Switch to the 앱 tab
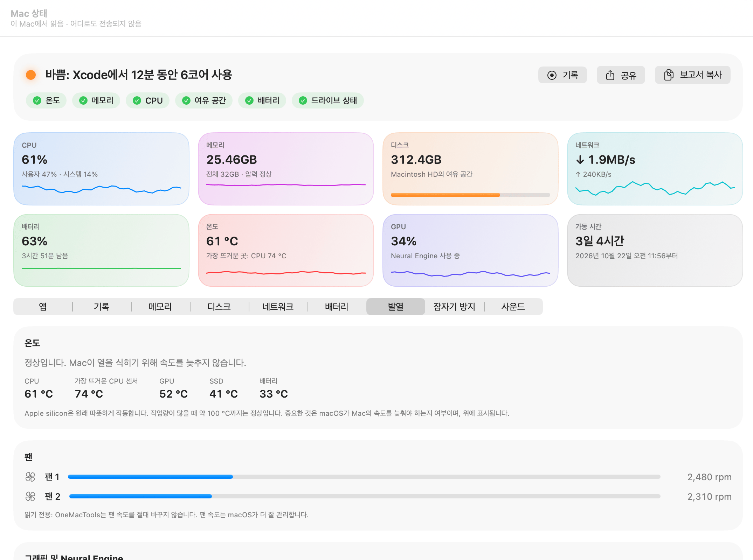 coord(43,307)
